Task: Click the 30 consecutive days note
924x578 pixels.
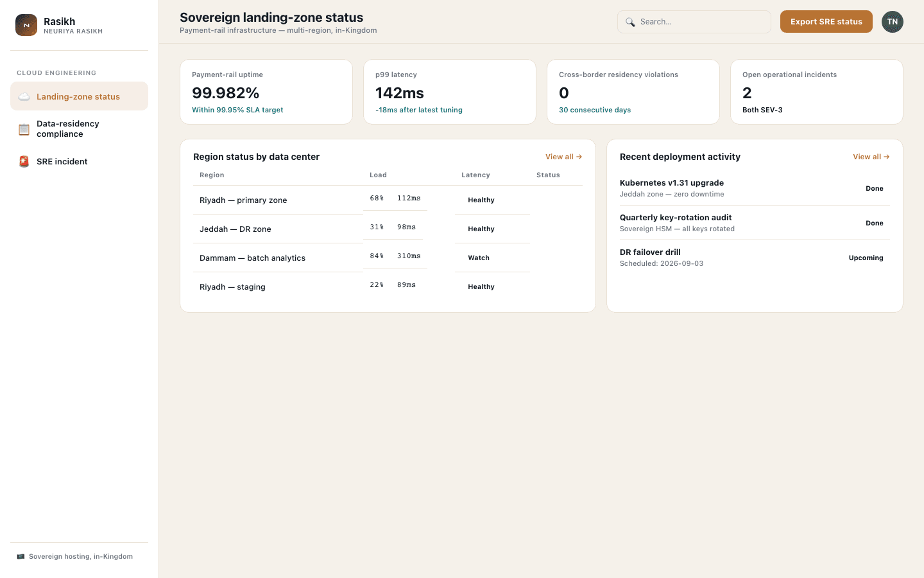Action: [595, 110]
